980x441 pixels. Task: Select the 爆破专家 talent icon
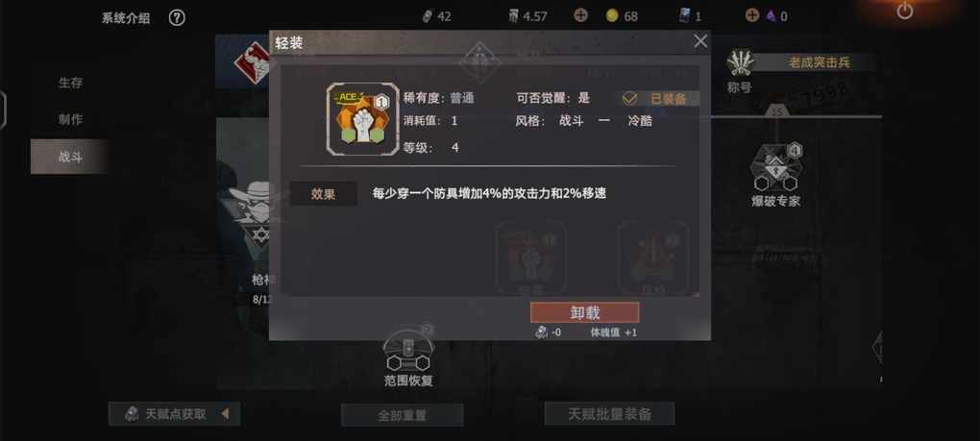point(775,167)
